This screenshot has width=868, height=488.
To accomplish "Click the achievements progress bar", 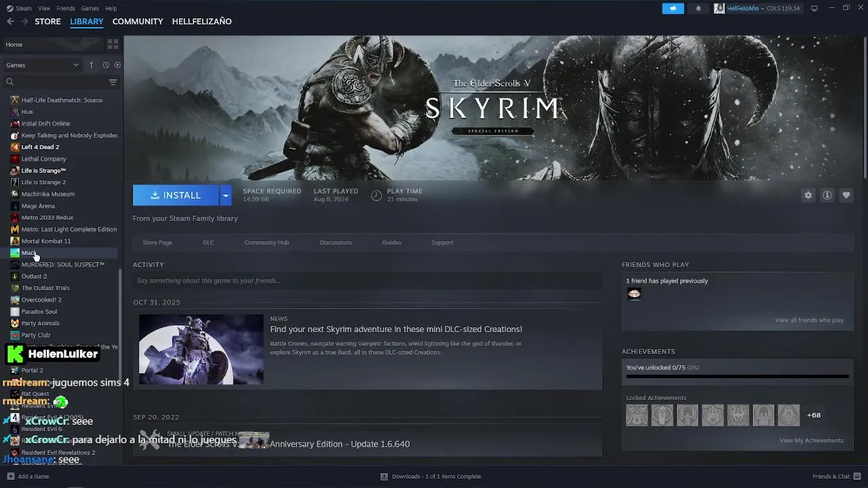I will tap(737, 376).
